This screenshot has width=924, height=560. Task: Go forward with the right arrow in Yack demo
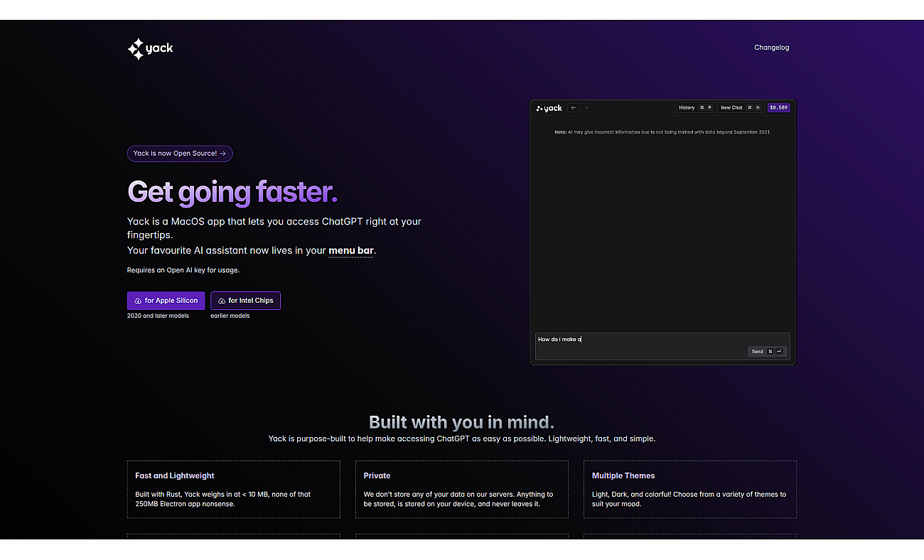click(x=586, y=108)
